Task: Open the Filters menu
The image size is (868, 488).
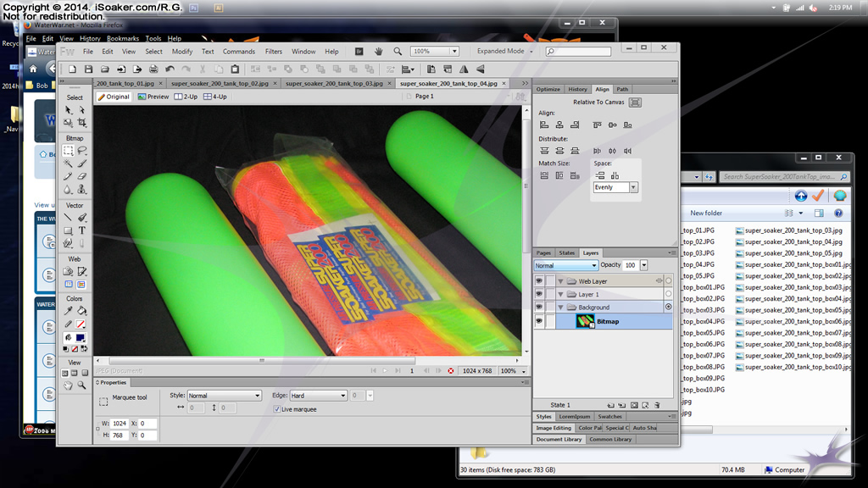Action: tap(274, 52)
